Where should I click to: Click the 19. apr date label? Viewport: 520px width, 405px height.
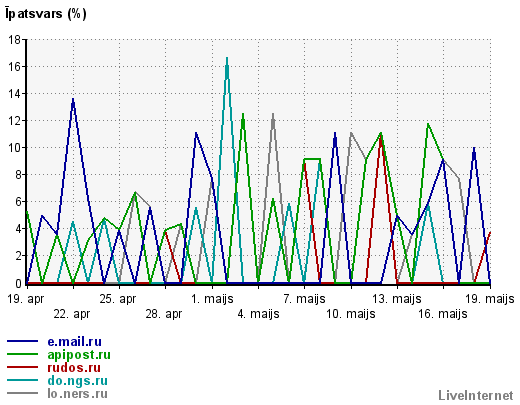(x=25, y=299)
